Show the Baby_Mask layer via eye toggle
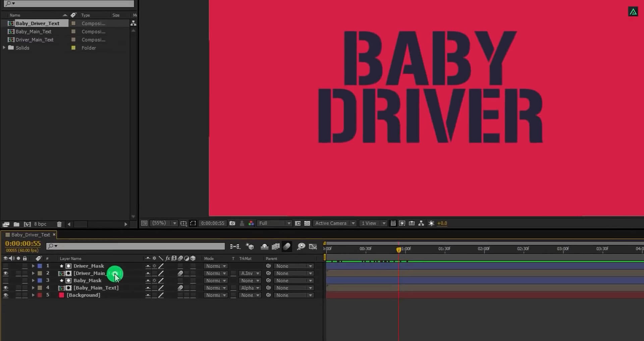Screen dimensions: 644x341 (x=5, y=281)
